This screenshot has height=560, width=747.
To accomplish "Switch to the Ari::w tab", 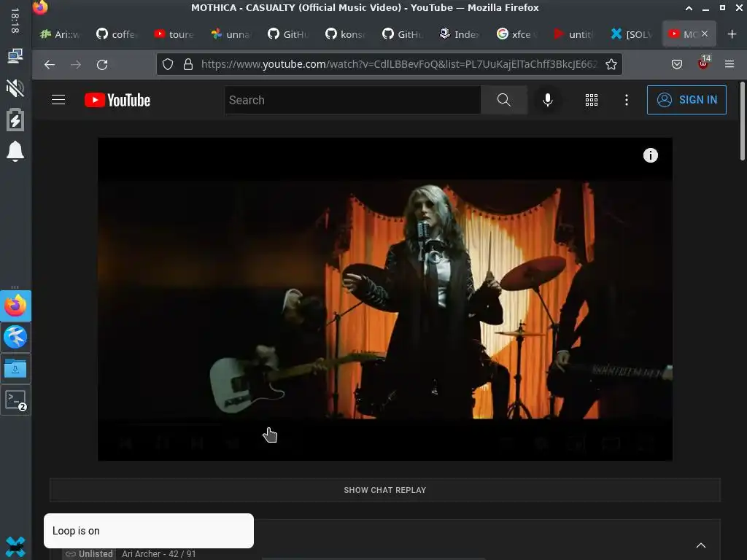I will pos(61,34).
